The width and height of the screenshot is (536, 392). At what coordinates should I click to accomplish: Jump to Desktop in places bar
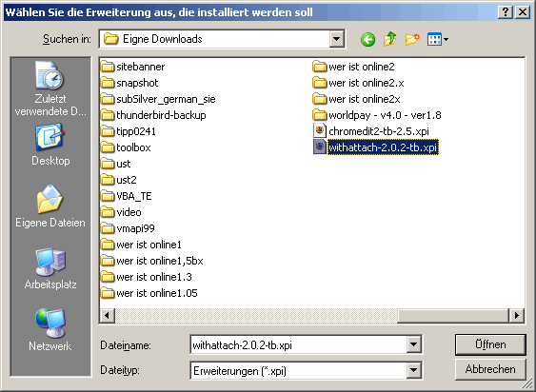50,145
